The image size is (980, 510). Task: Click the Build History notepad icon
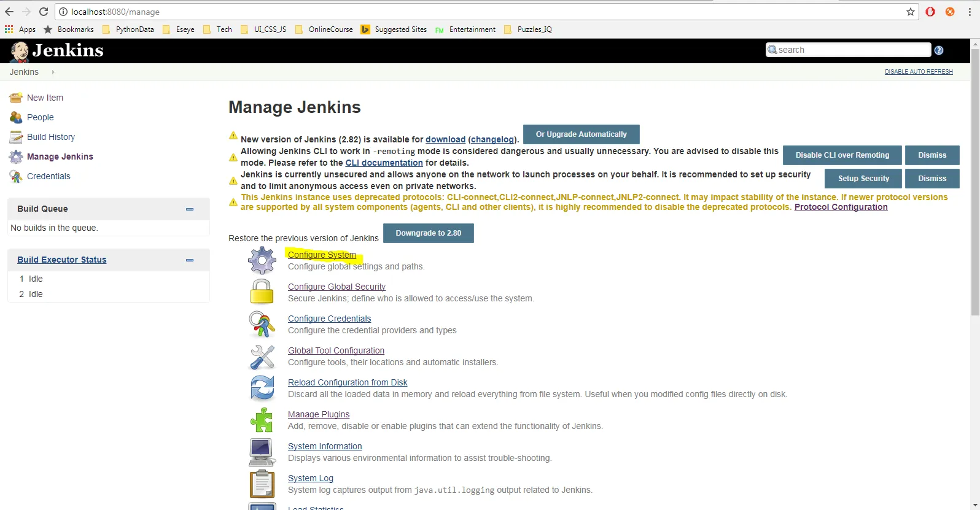coord(16,137)
